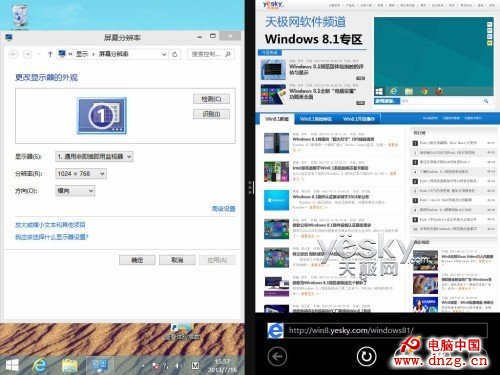
Task: Open the 分辨率 dropdown showing 1024 × 768
Action: click(81, 174)
